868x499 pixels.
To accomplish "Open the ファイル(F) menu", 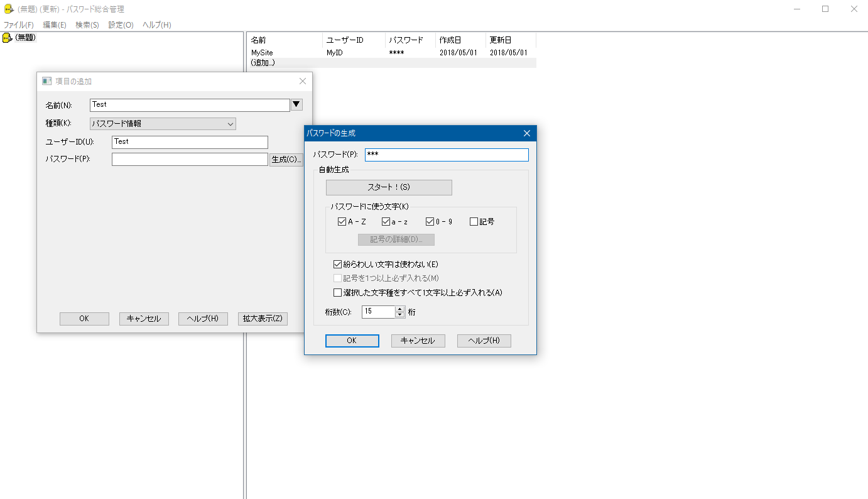I will 19,25.
